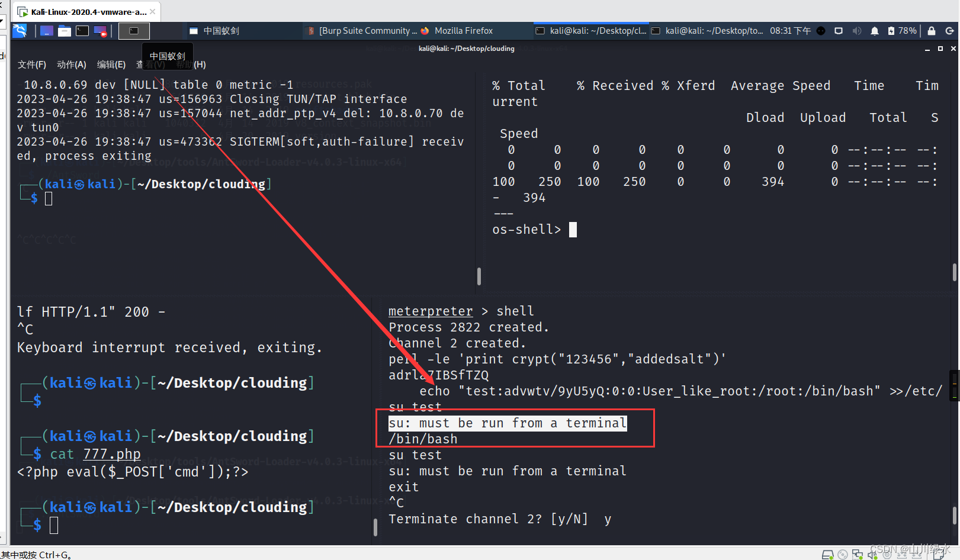Click the VMware network adapter status icon
Screen dimensions: 960x560
857,555
